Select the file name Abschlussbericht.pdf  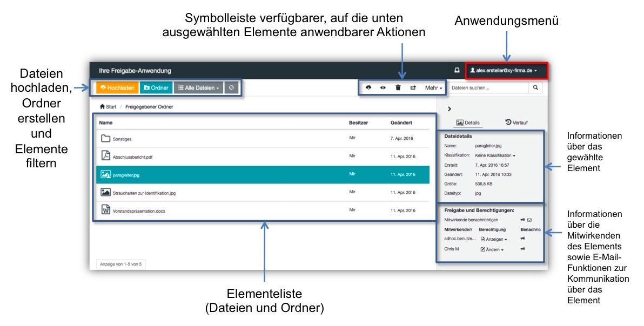pyautogui.click(x=133, y=157)
